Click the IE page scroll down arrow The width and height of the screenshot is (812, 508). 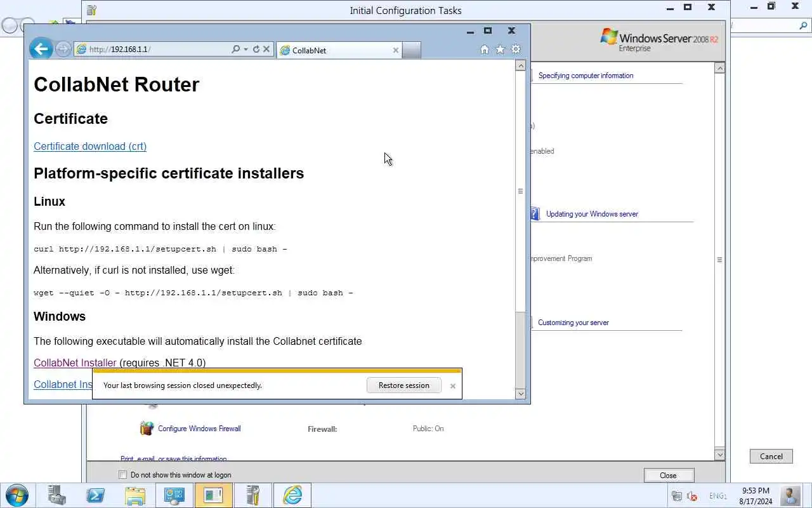pyautogui.click(x=521, y=394)
